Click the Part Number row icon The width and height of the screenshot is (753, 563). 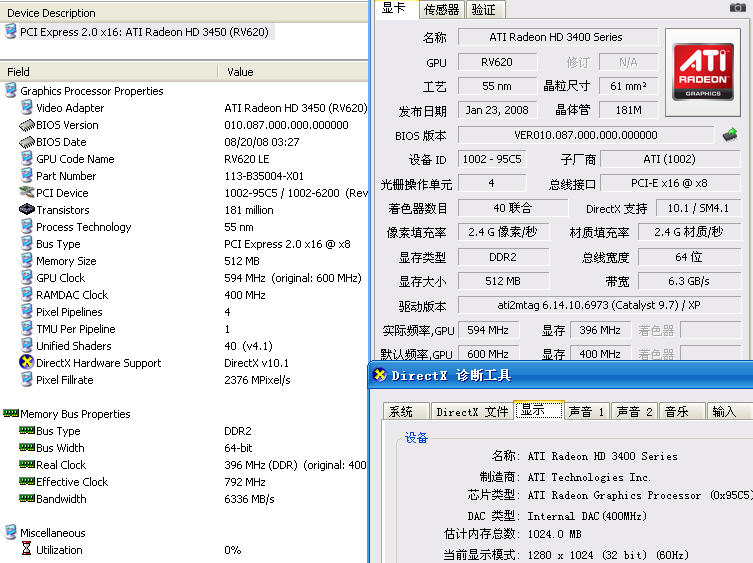(27, 175)
